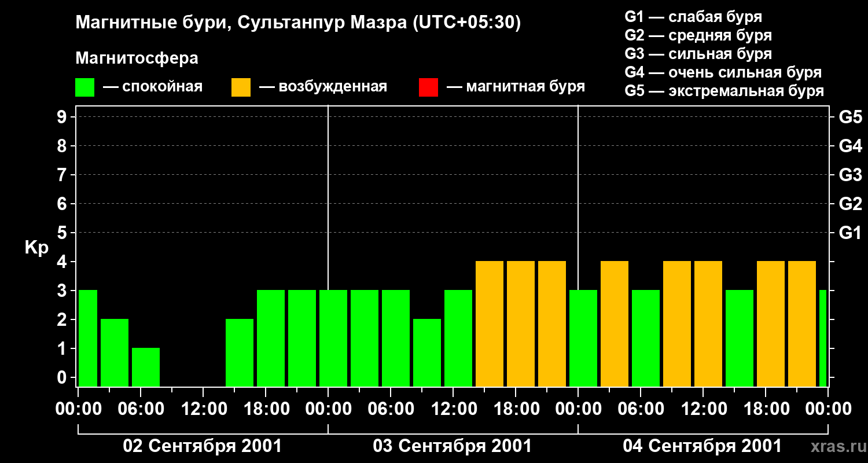Image resolution: width=868 pixels, height=463 pixels.
Task: Click the 'G5 — экстремальная буря' legend line
Action: pos(724,91)
